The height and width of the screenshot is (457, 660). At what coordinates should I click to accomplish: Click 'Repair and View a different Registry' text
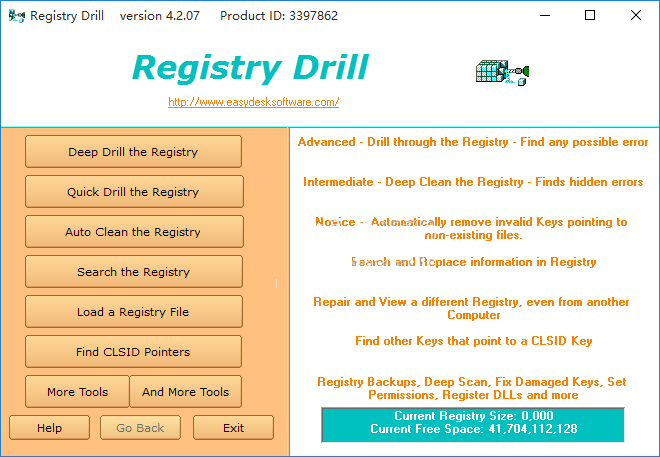(471, 308)
